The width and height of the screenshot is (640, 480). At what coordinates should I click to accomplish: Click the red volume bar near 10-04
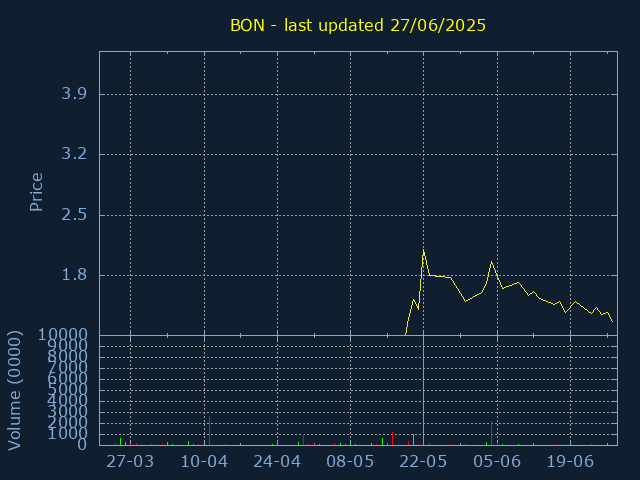(209, 431)
